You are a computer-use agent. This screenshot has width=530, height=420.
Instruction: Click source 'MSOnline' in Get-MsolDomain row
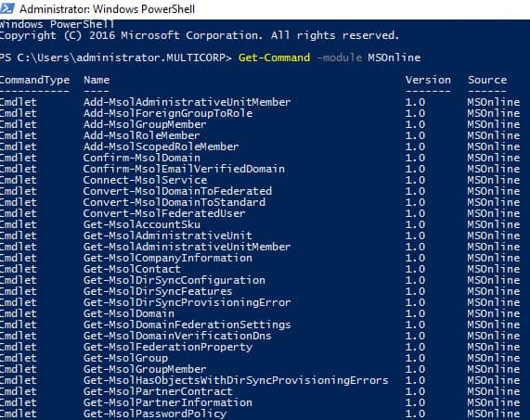point(494,314)
